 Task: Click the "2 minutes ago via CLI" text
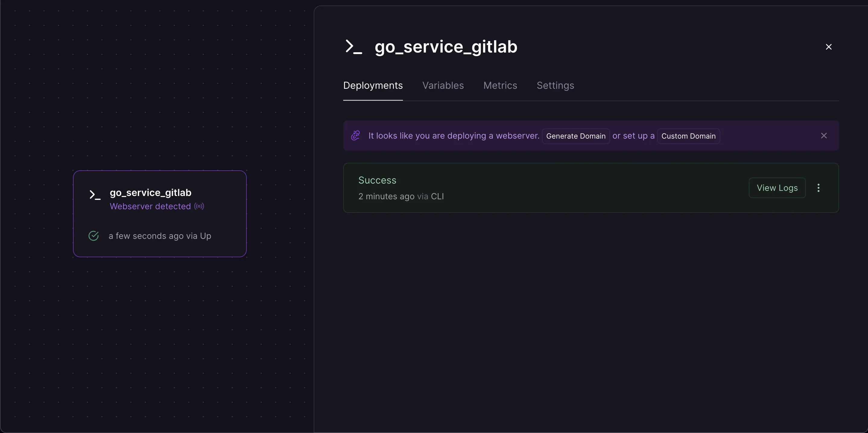coord(401,196)
